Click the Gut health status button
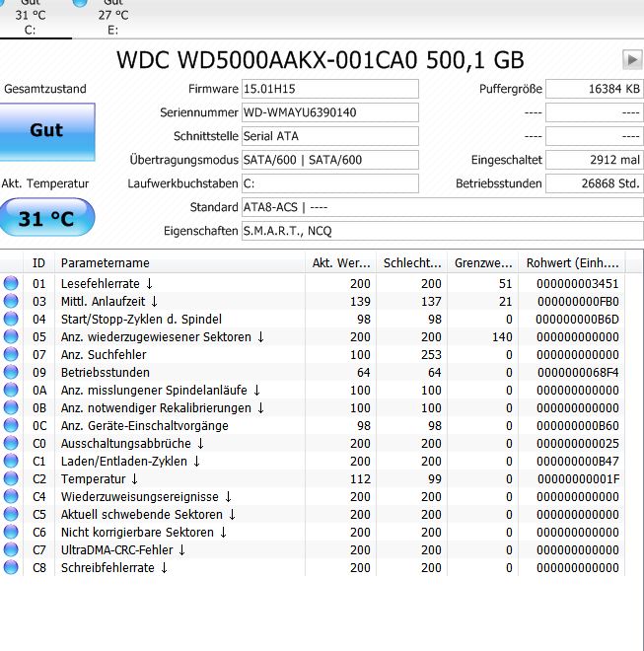This screenshot has height=651, width=644. 47,131
